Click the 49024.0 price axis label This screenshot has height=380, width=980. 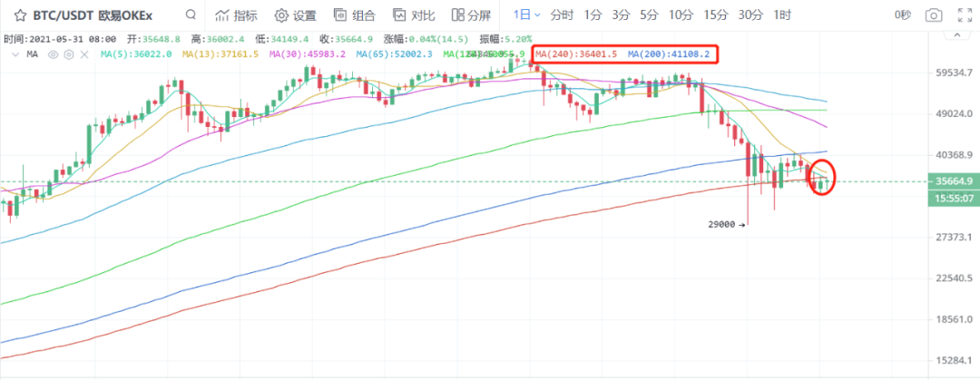(x=954, y=113)
